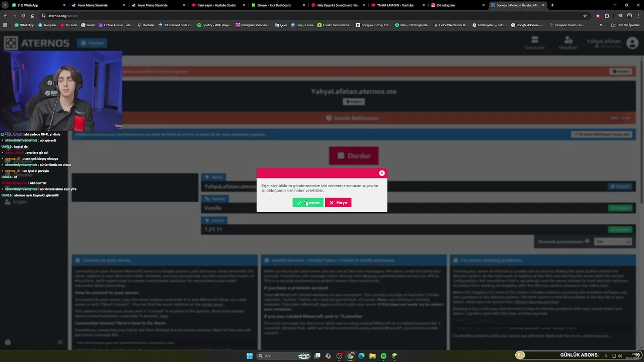Open Tüm Yer İşaretleri folder

pyautogui.click(x=626, y=25)
